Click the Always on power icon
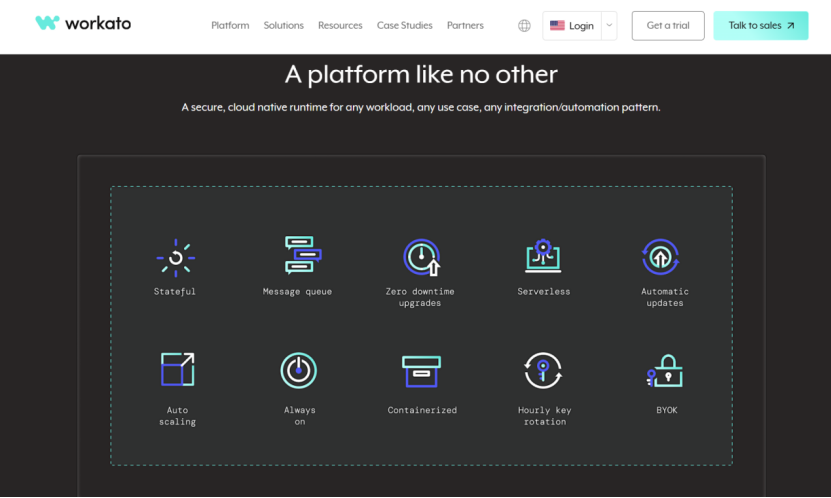The height and width of the screenshot is (498, 831). [298, 370]
